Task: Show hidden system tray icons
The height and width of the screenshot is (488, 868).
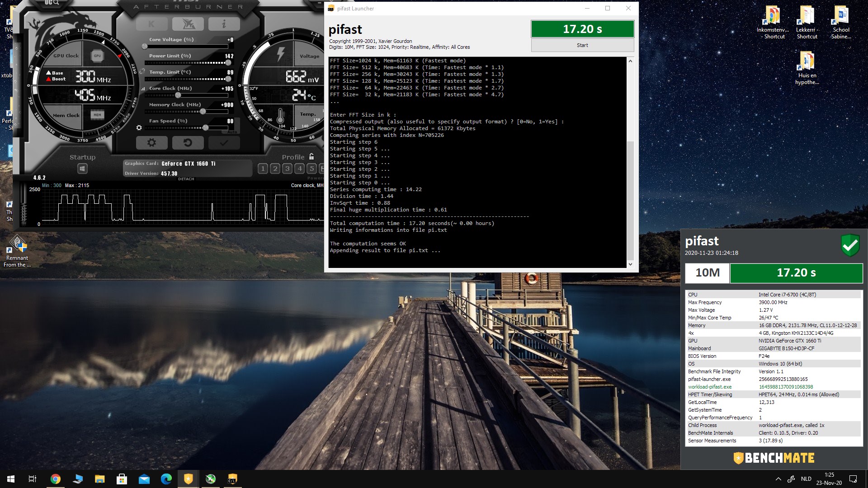Action: pyautogui.click(x=778, y=479)
